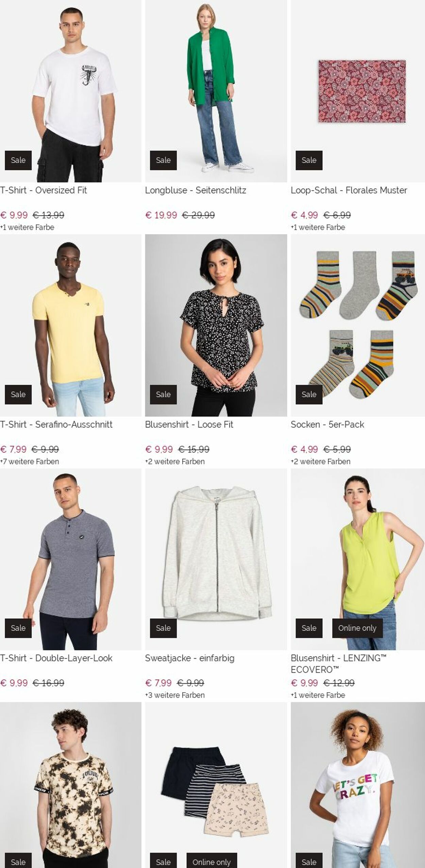This screenshot has width=425, height=868.
Task: Click the Longbluse - Seitenschlitz title
Action: (195, 190)
